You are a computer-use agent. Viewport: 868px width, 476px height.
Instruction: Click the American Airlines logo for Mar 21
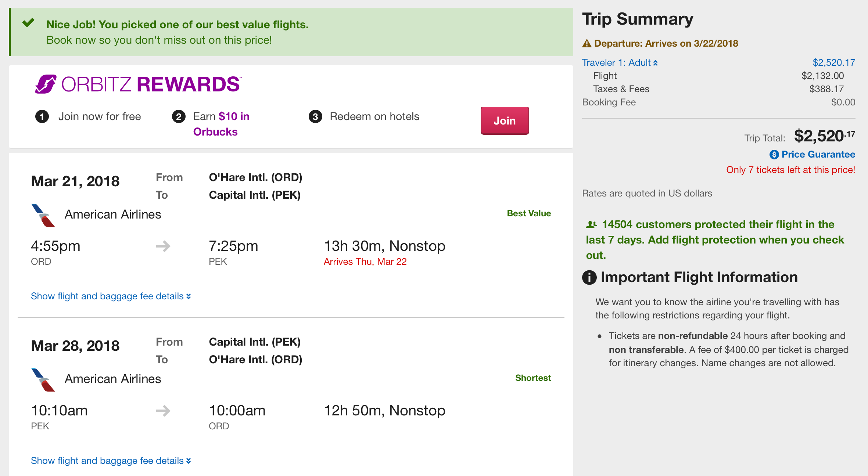pyautogui.click(x=43, y=215)
